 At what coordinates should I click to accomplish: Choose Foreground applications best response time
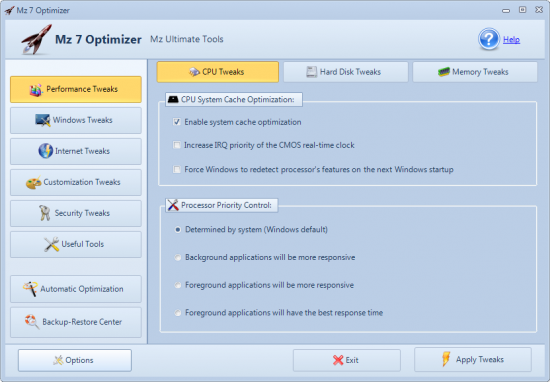click(x=178, y=313)
